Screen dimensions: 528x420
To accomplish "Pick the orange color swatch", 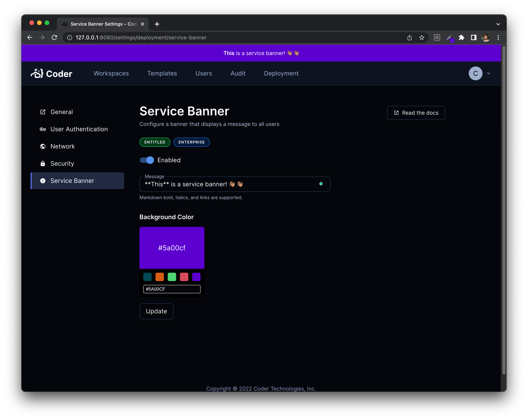I will pos(160,277).
